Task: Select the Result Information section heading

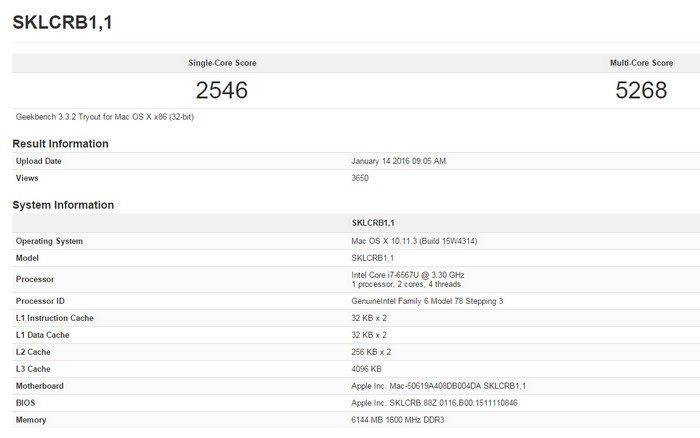Action: [x=60, y=143]
